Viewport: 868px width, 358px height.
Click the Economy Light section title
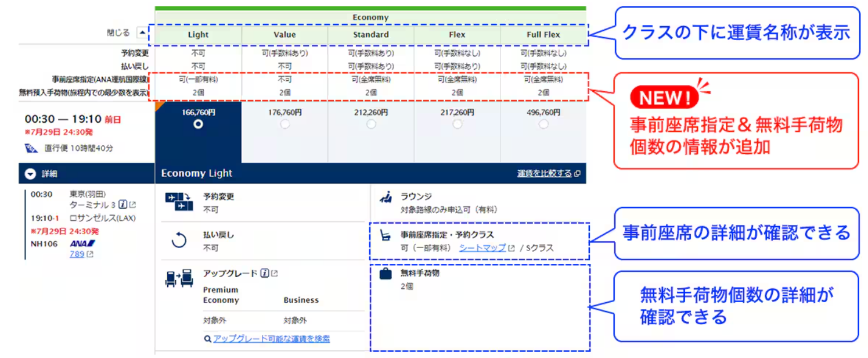tap(197, 173)
